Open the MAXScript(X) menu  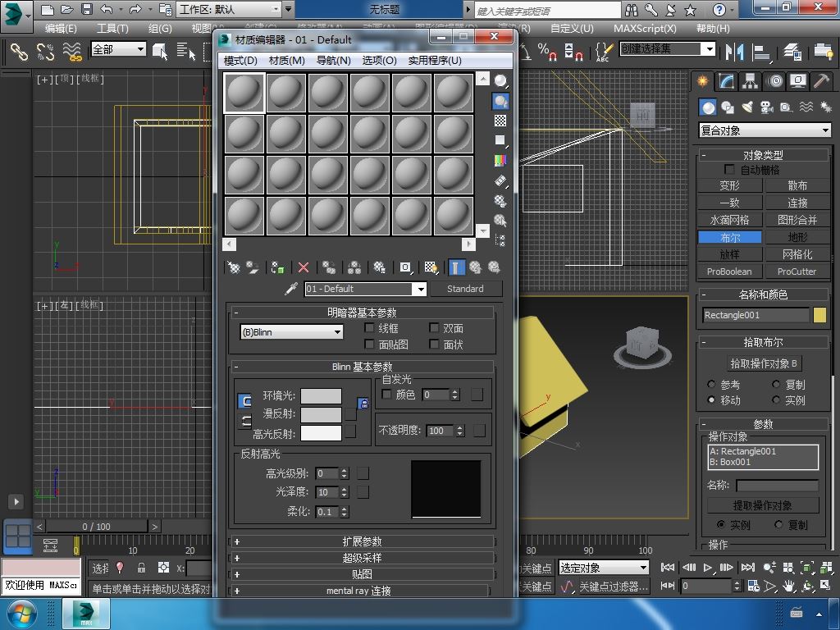pos(645,29)
